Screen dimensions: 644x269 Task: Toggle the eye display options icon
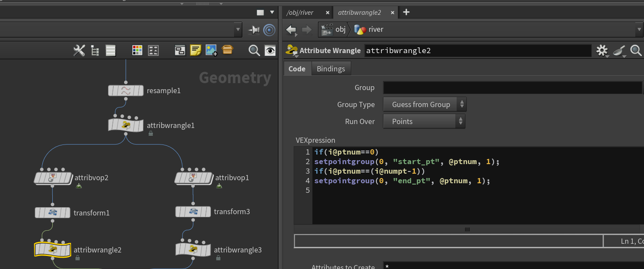point(270,50)
